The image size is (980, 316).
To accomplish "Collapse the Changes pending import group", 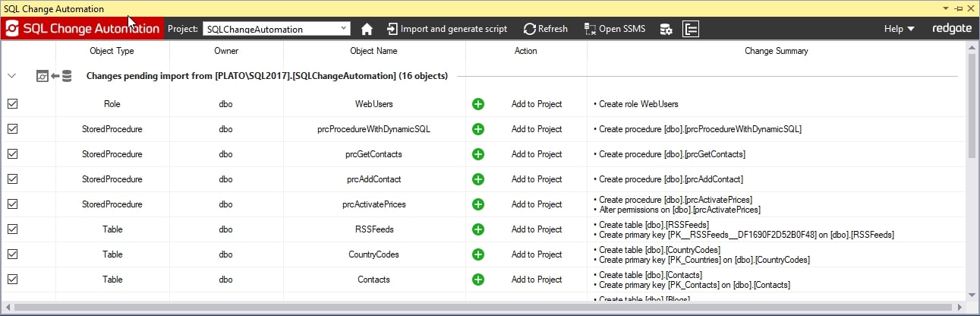I will [11, 76].
